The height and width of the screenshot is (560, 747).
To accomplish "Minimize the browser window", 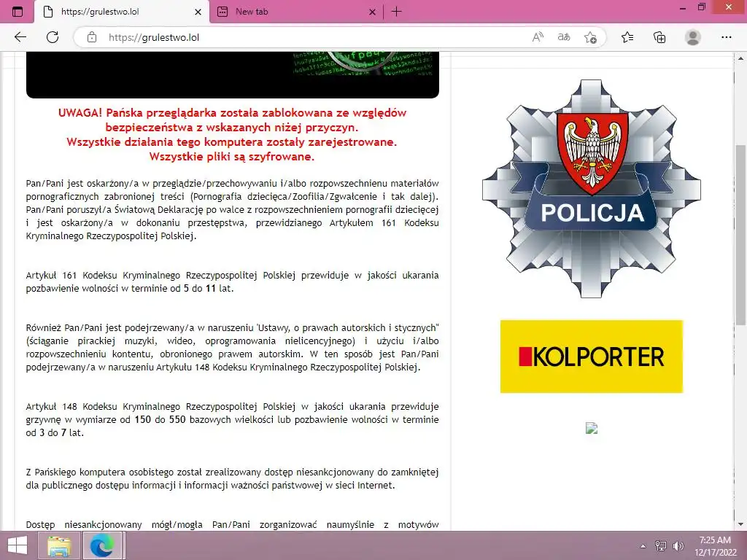I will 682,8.
